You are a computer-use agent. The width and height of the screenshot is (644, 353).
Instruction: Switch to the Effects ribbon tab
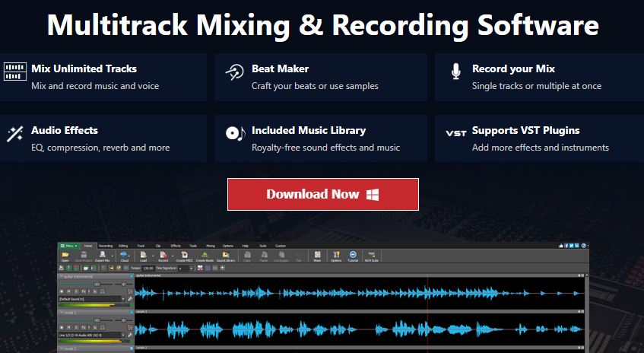pyautogui.click(x=176, y=246)
